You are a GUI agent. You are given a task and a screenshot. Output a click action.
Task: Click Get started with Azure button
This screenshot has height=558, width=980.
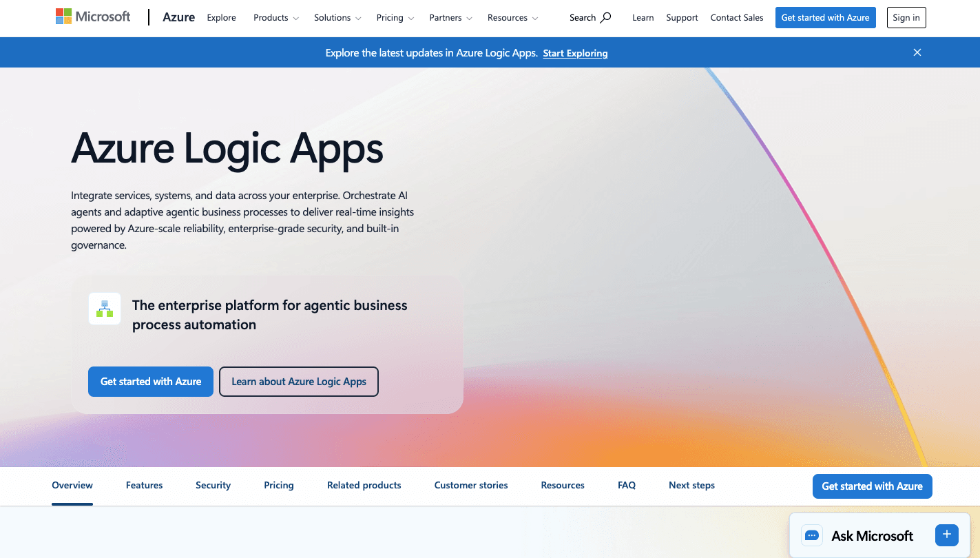click(x=150, y=381)
